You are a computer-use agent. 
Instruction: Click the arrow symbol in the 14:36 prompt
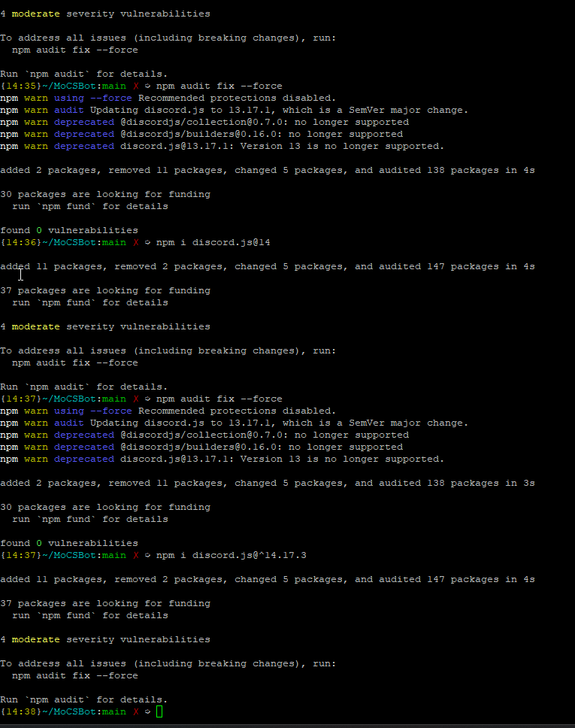[147, 243]
